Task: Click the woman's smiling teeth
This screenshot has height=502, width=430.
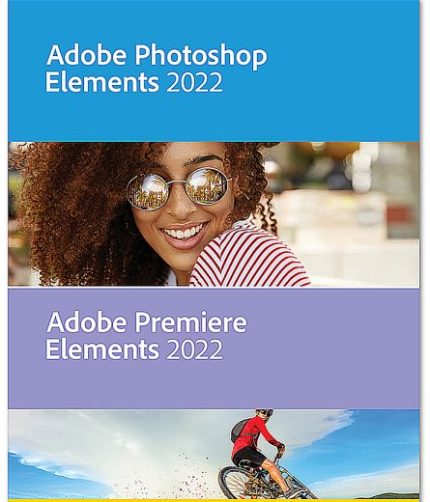Action: click(x=184, y=232)
